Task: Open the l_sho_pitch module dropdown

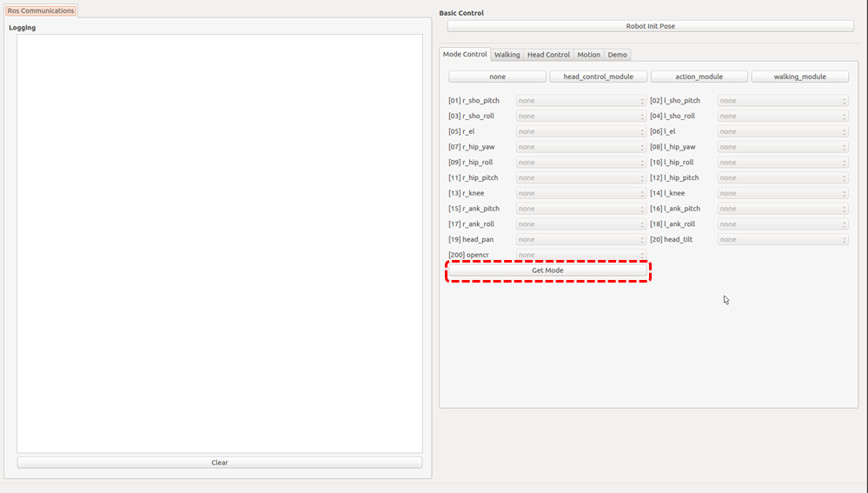Action: point(783,101)
